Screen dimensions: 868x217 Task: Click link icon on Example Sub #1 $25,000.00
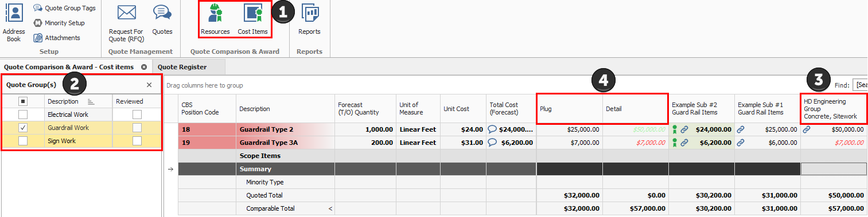pos(741,129)
